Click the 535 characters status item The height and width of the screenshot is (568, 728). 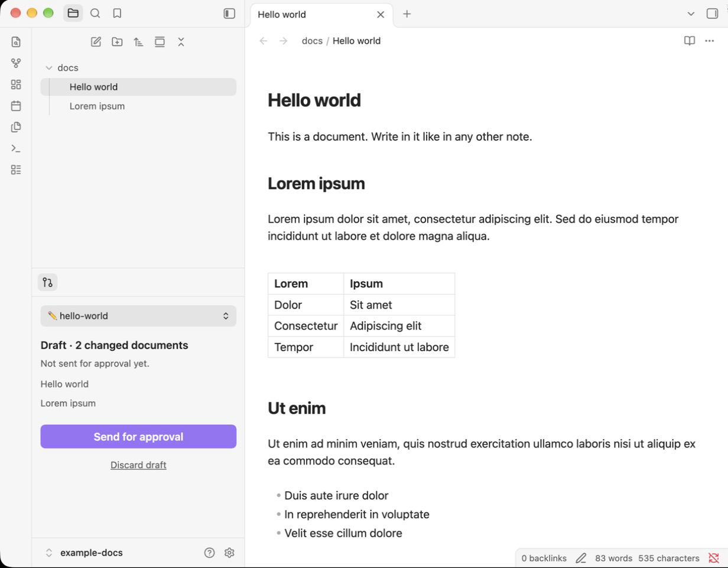[x=669, y=558]
